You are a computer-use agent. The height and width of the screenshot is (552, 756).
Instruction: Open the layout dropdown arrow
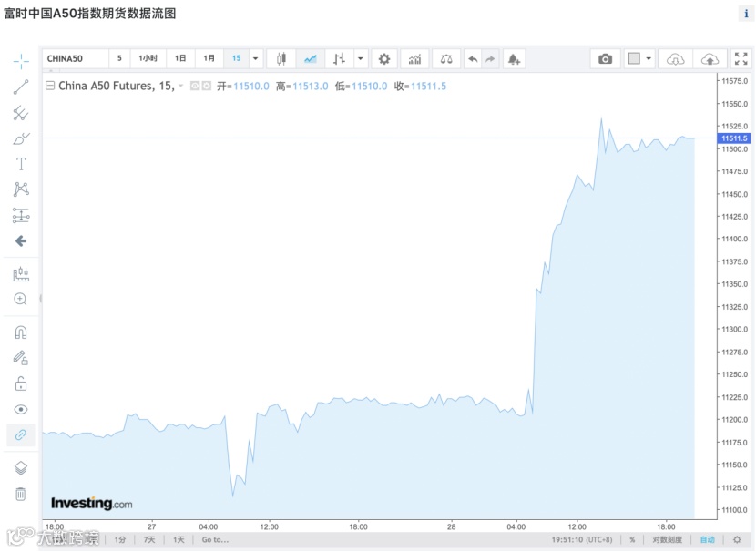tap(649, 59)
